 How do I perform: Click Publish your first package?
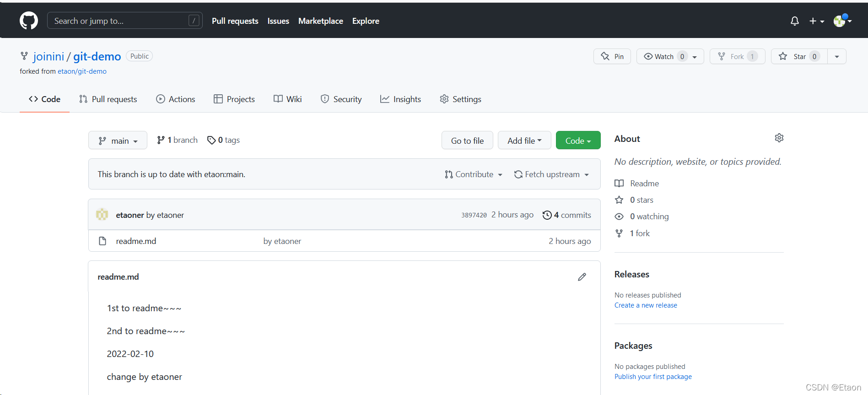(653, 377)
